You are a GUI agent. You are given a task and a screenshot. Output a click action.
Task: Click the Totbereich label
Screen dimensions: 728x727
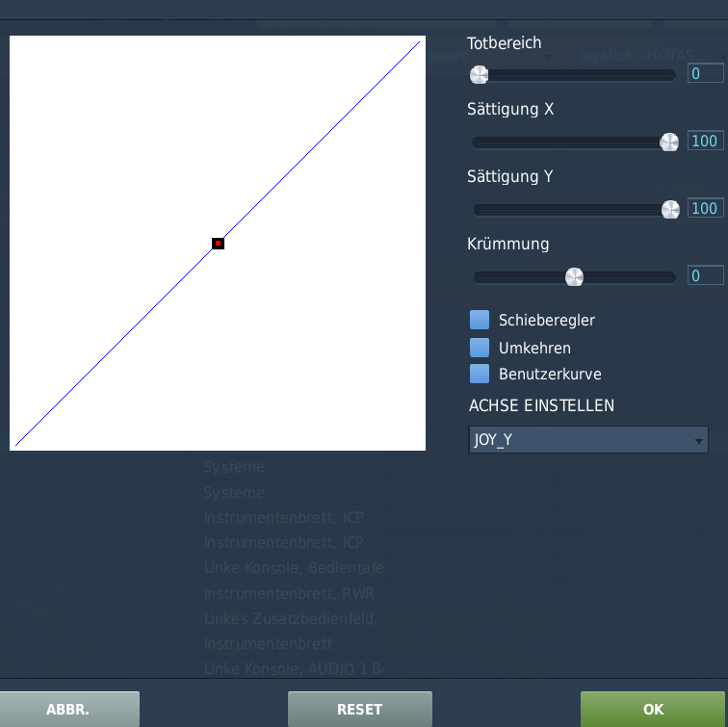[x=504, y=43]
